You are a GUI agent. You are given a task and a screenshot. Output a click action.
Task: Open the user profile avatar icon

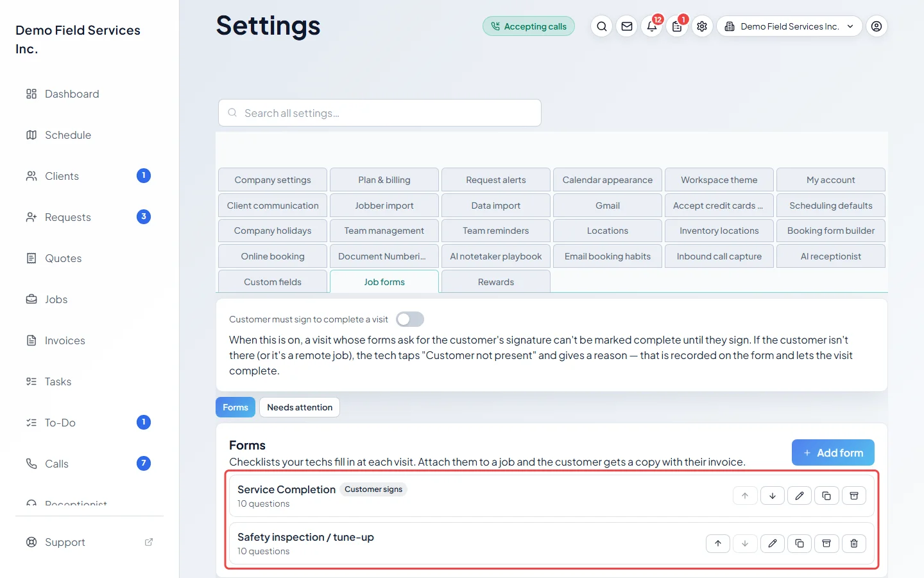(x=877, y=26)
